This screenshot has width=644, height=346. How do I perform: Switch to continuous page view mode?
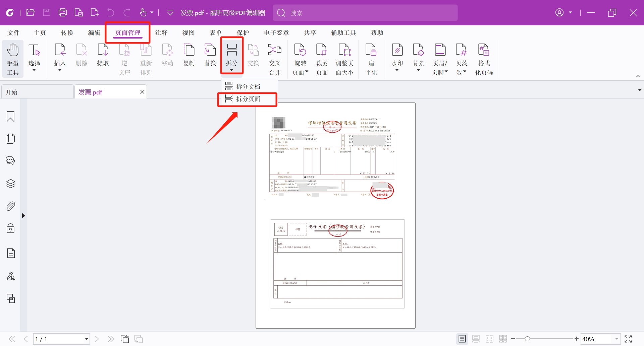point(476,339)
